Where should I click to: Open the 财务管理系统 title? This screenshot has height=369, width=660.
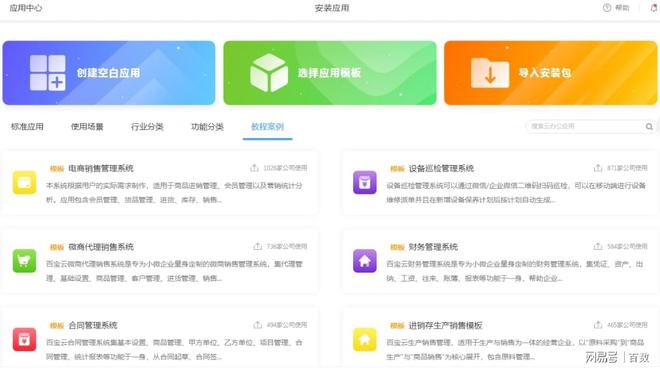434,247
